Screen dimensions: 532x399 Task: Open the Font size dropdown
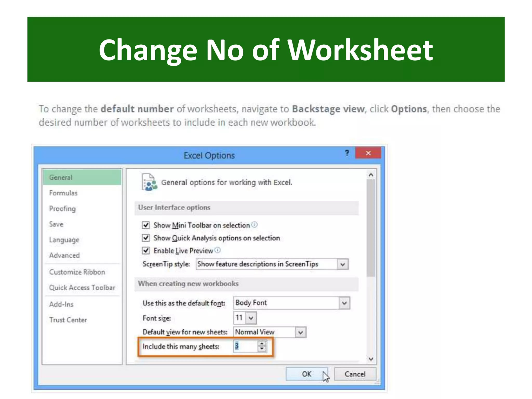pos(251,318)
